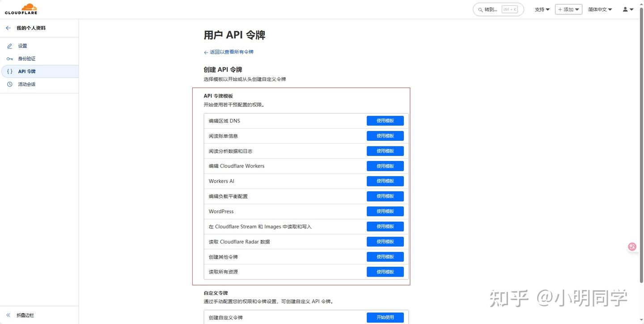
Task: Collapse sidebar via 折叠边栏
Action: pos(25,316)
